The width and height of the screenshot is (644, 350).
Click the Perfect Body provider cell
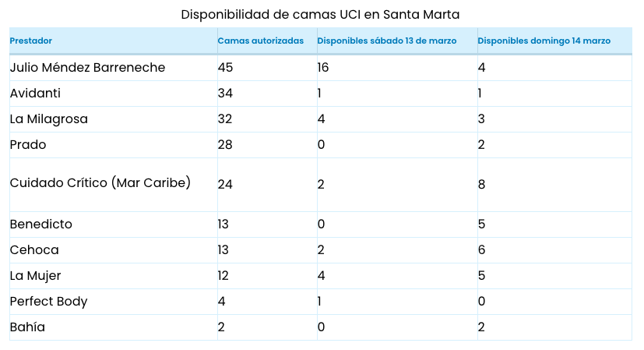coord(48,302)
